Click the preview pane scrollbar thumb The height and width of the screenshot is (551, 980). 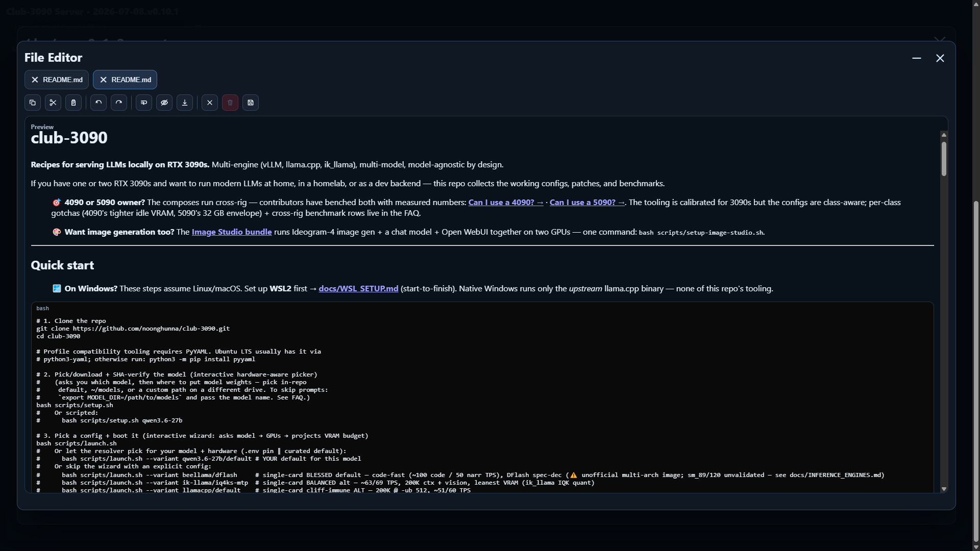pyautogui.click(x=944, y=159)
